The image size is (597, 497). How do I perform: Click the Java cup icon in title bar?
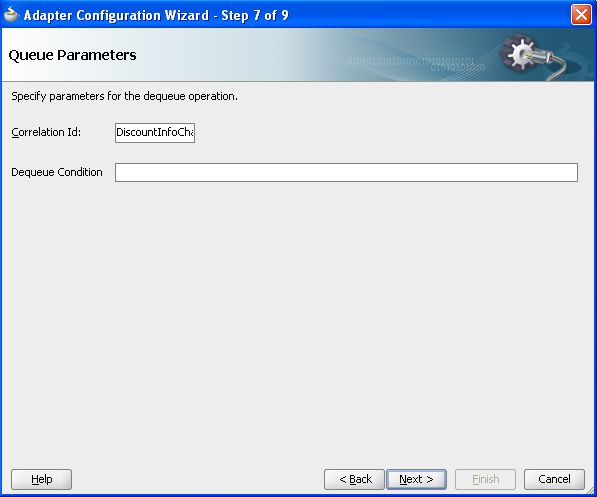click(12, 14)
